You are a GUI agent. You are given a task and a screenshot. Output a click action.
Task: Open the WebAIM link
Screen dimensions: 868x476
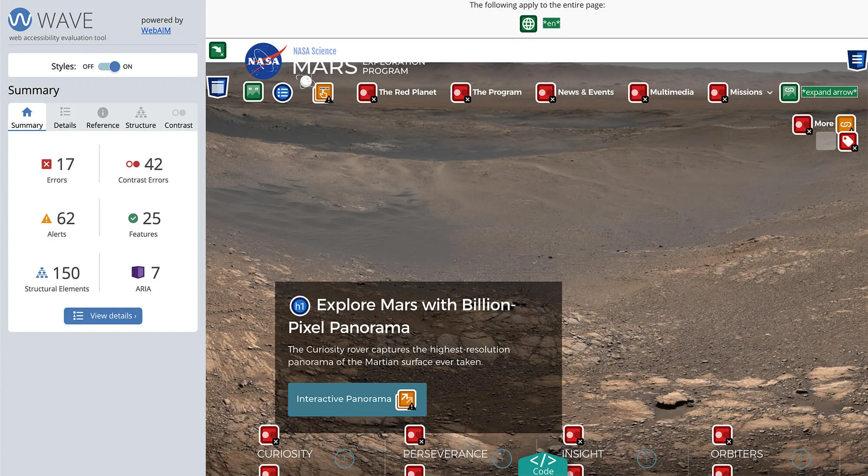point(156,30)
